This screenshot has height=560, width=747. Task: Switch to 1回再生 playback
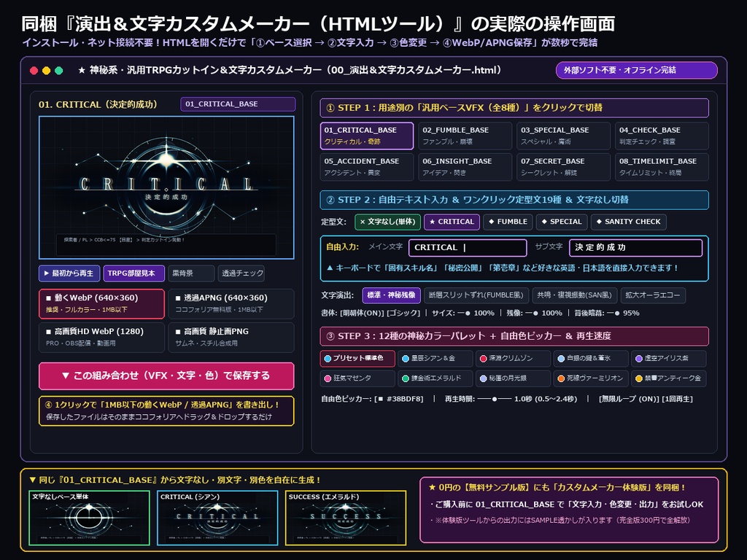click(x=677, y=399)
